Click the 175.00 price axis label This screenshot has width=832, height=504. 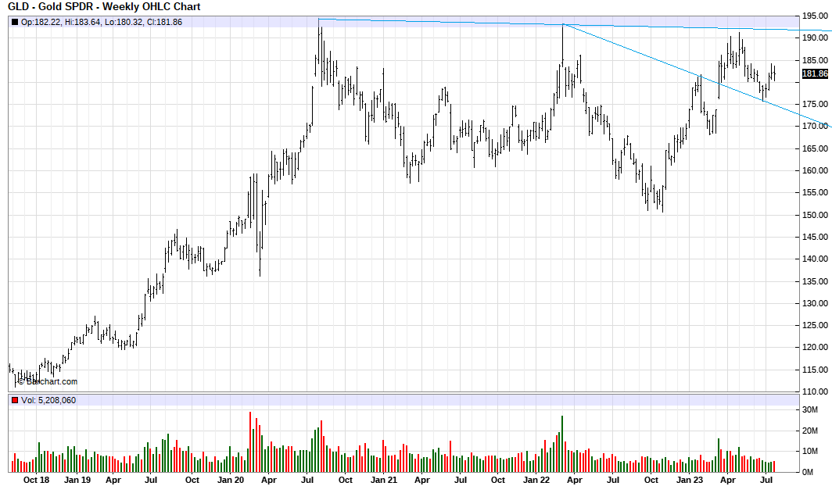coord(815,105)
